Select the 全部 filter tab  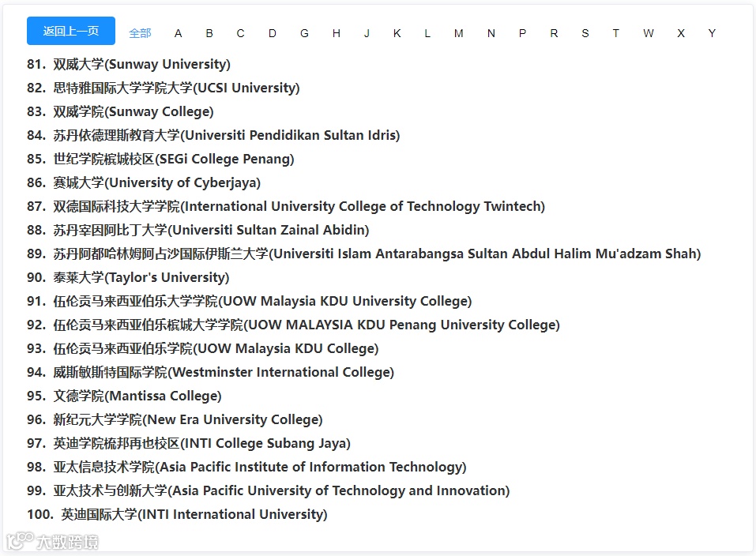coord(140,33)
